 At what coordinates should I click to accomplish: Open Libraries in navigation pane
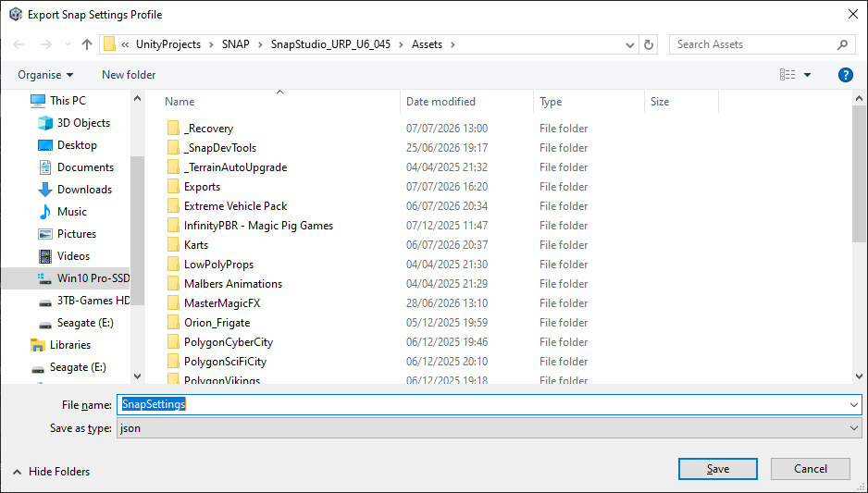click(x=60, y=345)
